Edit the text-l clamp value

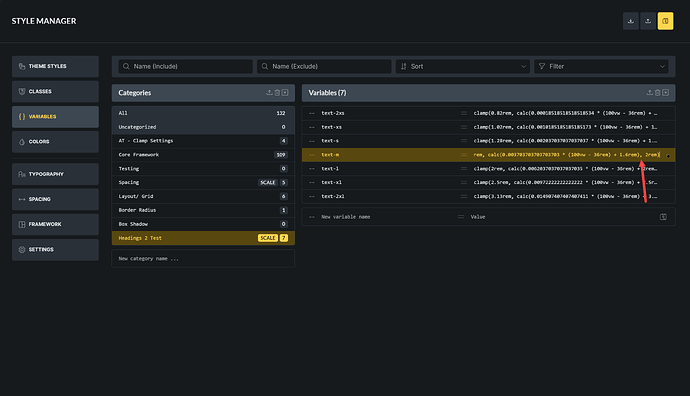[565, 169]
